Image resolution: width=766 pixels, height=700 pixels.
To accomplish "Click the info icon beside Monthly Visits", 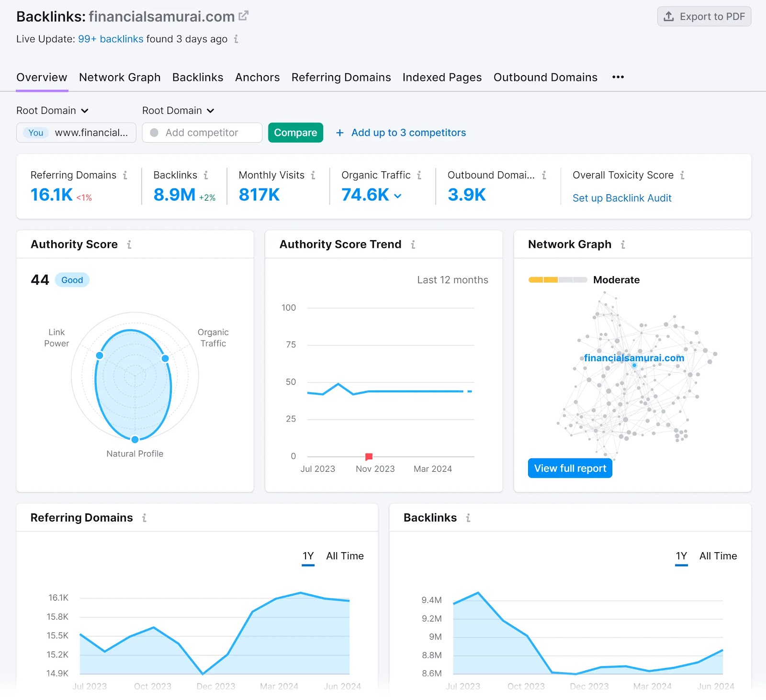I will pyautogui.click(x=314, y=175).
